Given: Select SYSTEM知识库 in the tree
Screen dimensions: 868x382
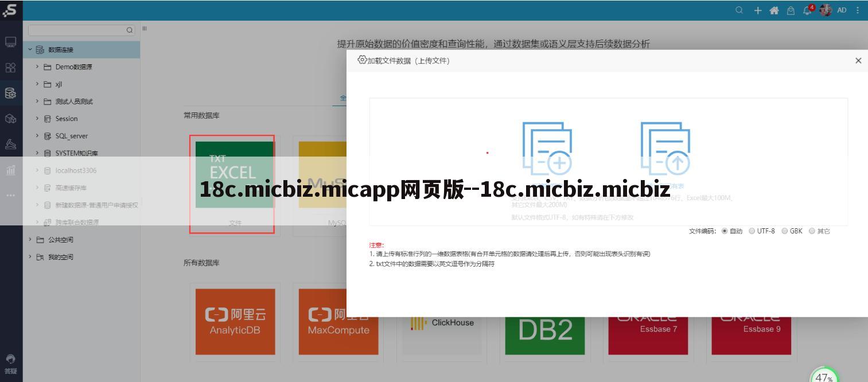Looking at the screenshot, I should tap(76, 153).
